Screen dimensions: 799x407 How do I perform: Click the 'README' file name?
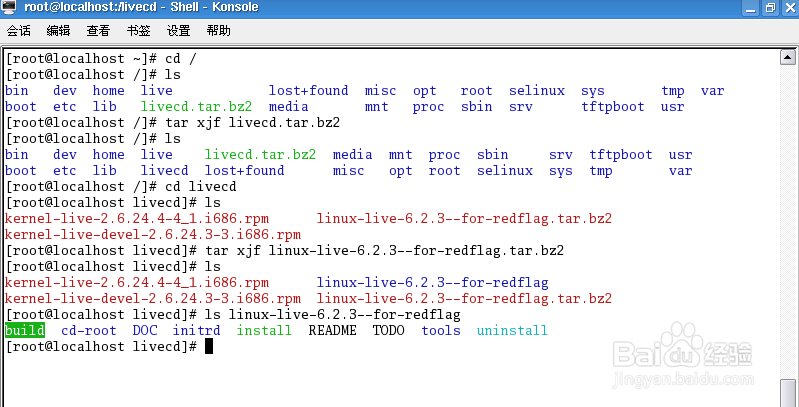(332, 331)
